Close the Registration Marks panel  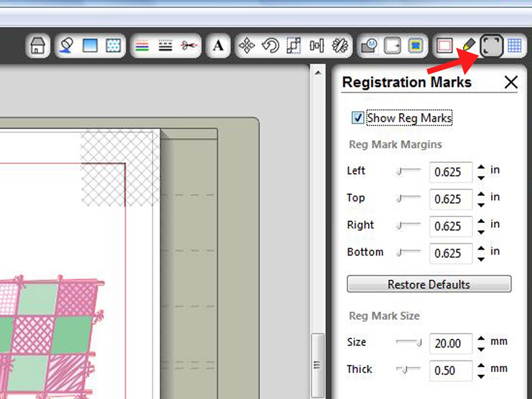[511, 82]
